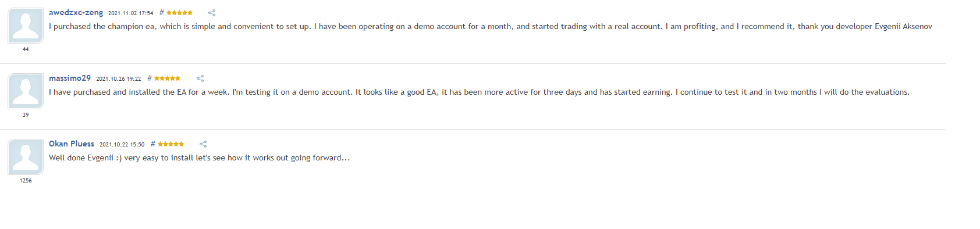Screen dimensions: 980x229
Task: Click the # permalink on awedzxc-zeng's review
Action: [162, 12]
